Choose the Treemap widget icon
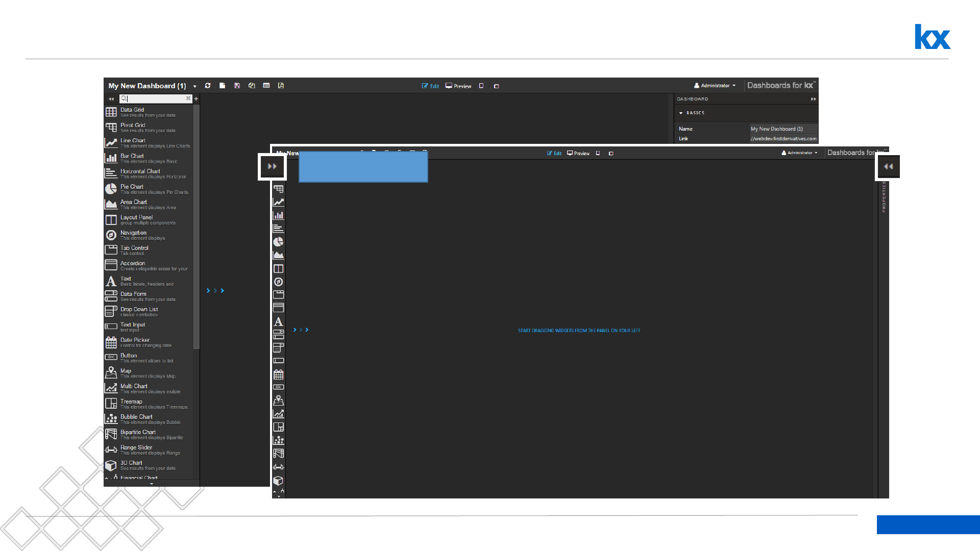This screenshot has width=980, height=551. [111, 404]
